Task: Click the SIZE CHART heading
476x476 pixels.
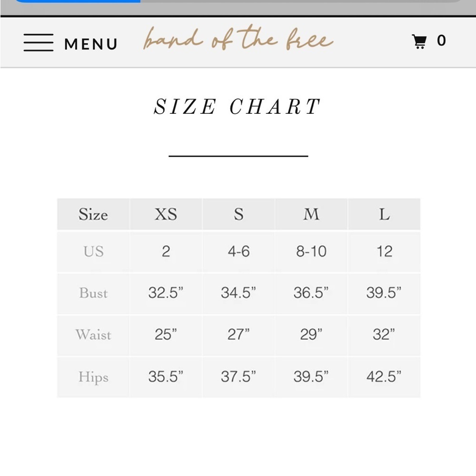Action: tap(237, 107)
